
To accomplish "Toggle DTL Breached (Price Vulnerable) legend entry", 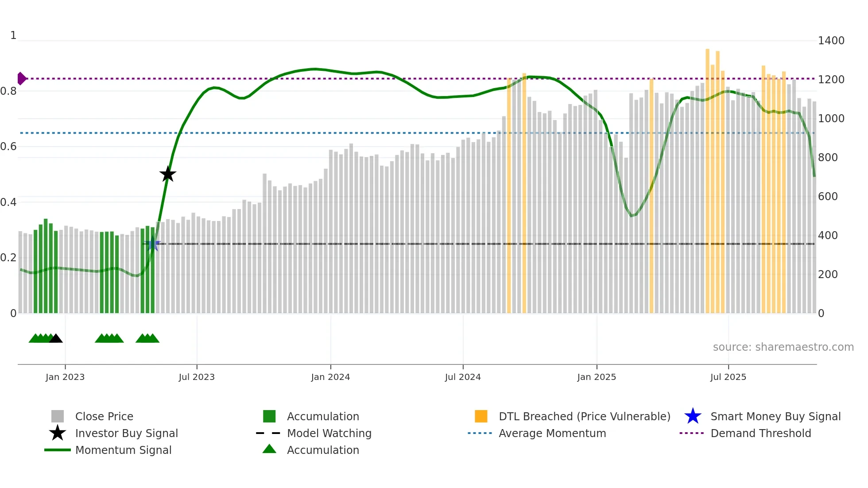I will pyautogui.click(x=584, y=416).
